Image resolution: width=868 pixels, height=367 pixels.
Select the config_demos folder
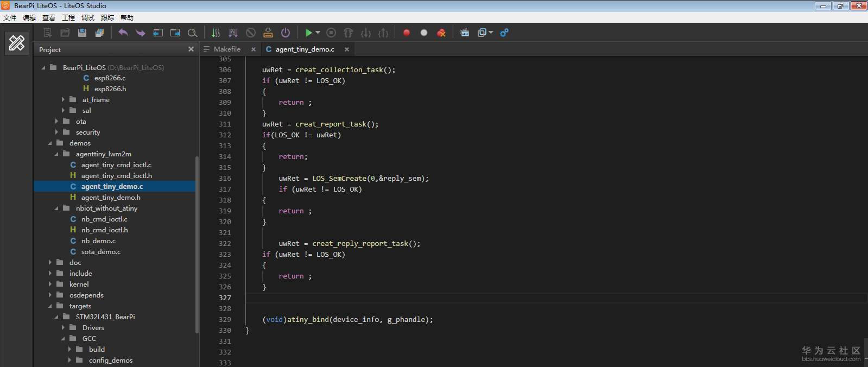click(x=111, y=360)
